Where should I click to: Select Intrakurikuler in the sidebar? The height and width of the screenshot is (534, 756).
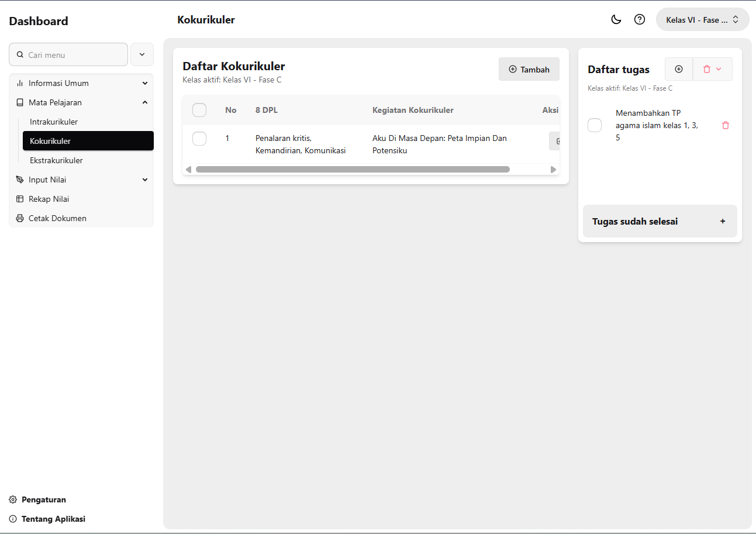pyautogui.click(x=53, y=122)
